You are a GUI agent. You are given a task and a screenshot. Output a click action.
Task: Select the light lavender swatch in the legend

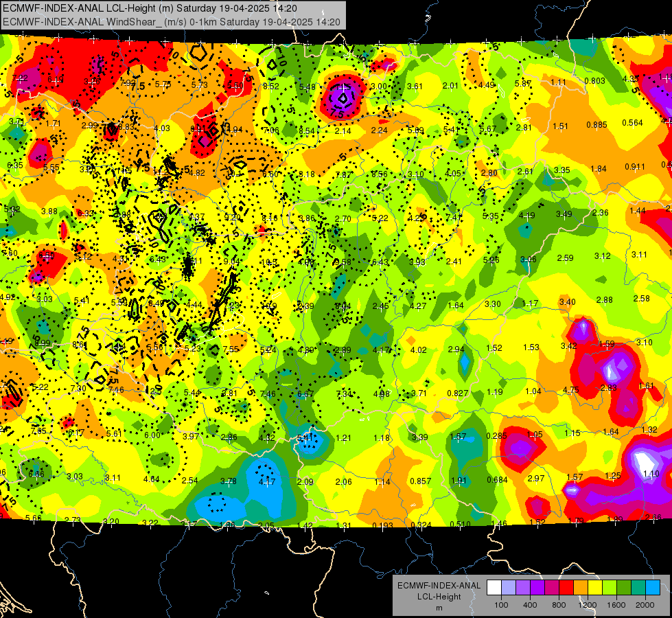508,588
